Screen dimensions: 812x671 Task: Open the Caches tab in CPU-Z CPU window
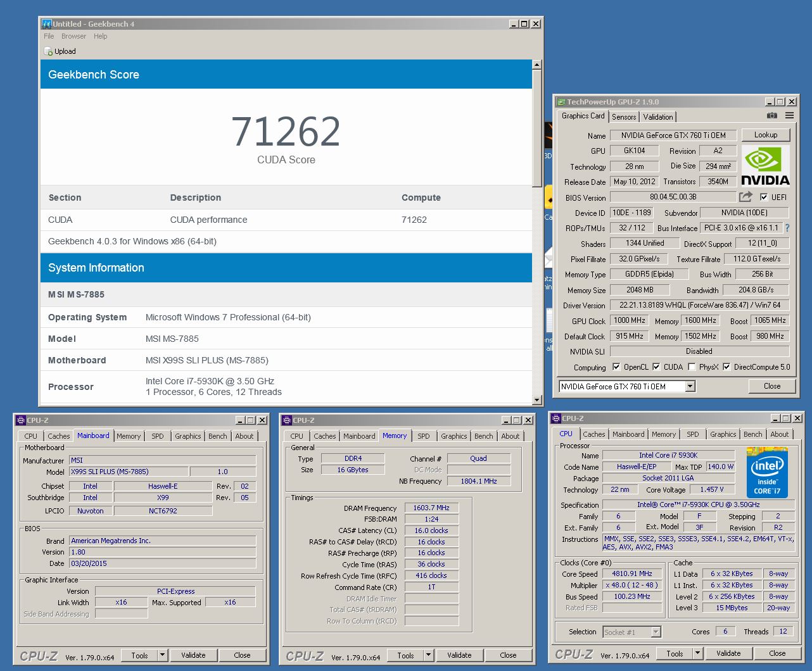(x=593, y=434)
